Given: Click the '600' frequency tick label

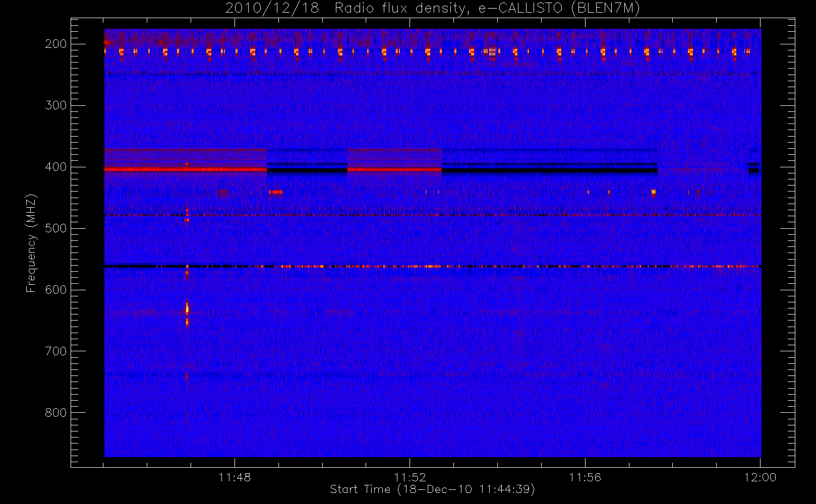Looking at the screenshot, I should [56, 290].
